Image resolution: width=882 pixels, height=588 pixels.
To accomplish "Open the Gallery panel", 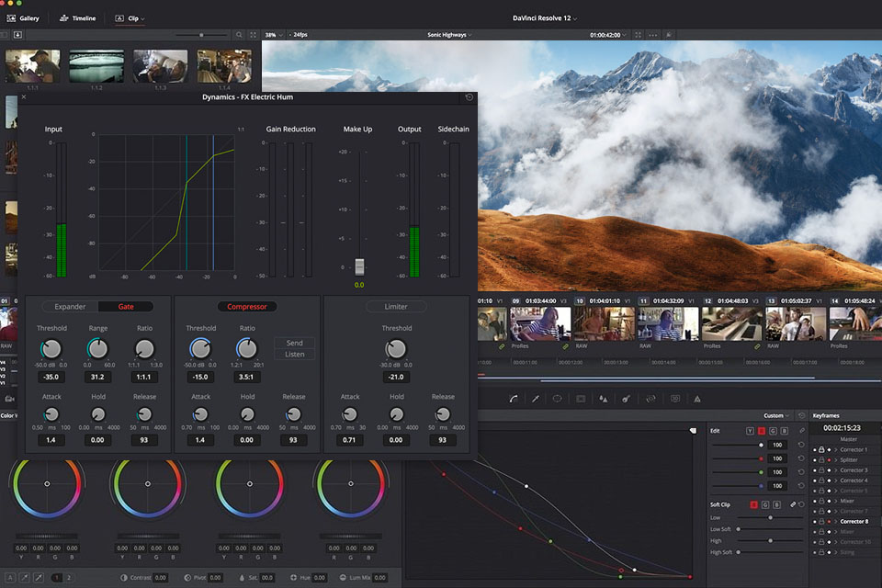I will (x=23, y=18).
